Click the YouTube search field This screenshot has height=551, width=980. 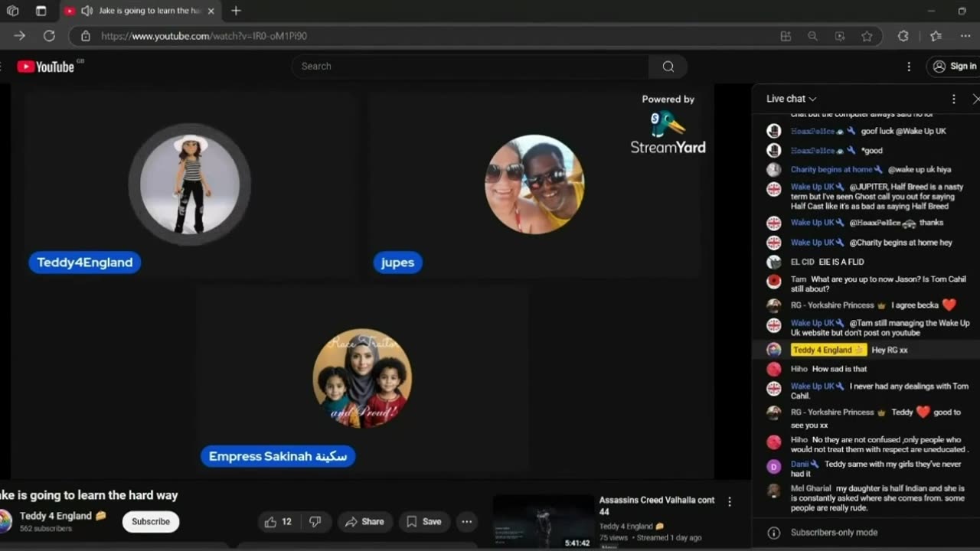[x=470, y=67]
